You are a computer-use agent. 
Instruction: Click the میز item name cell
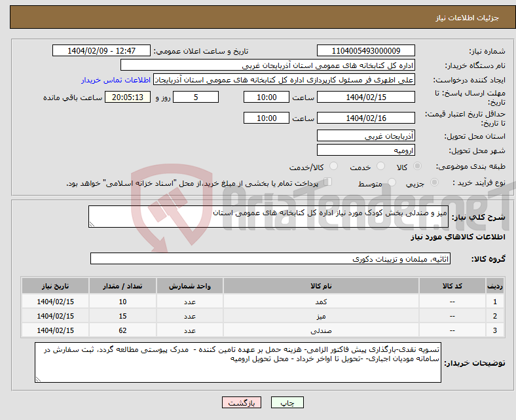coord(321,316)
